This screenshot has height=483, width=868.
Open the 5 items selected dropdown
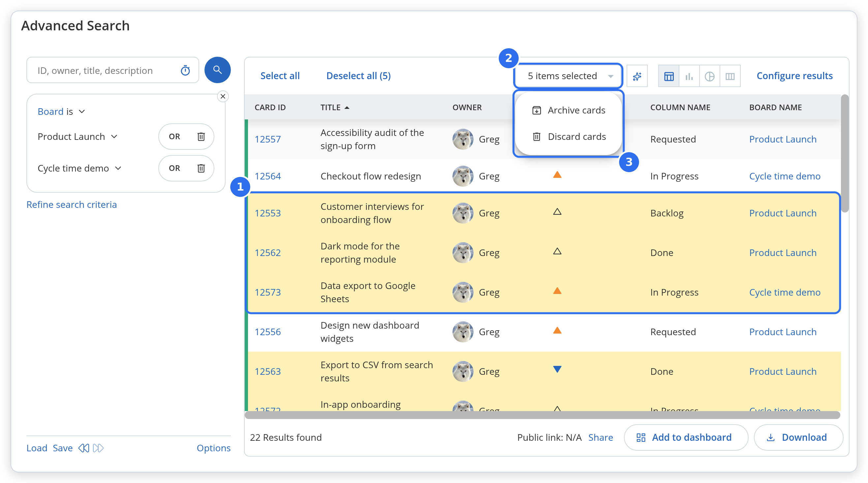(569, 76)
